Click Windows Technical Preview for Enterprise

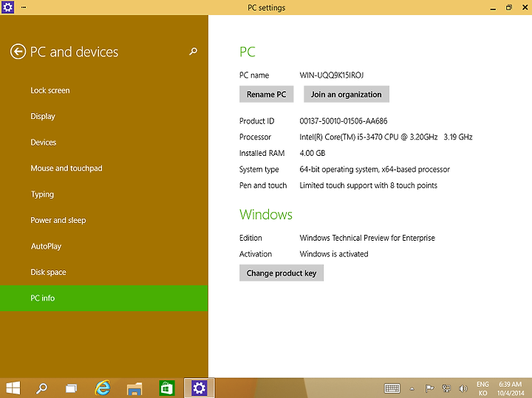[367, 238]
